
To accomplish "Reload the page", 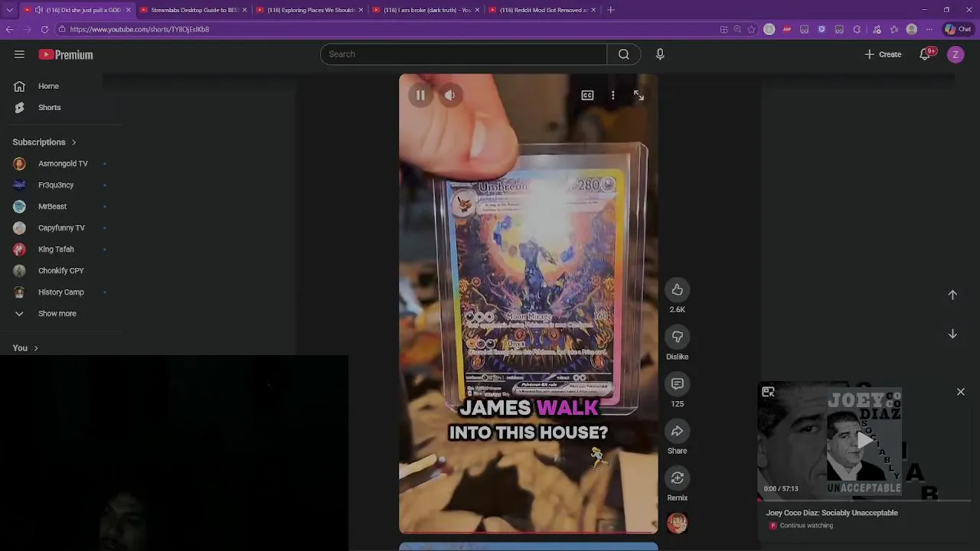I will point(44,29).
